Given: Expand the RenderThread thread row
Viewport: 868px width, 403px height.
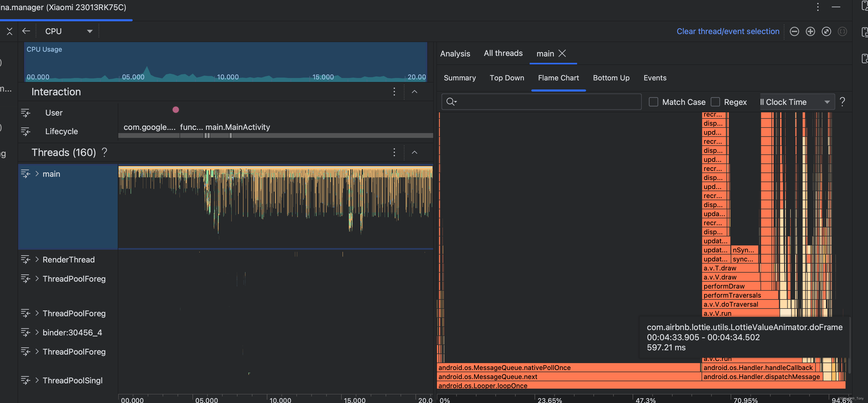Looking at the screenshot, I should pyautogui.click(x=37, y=259).
